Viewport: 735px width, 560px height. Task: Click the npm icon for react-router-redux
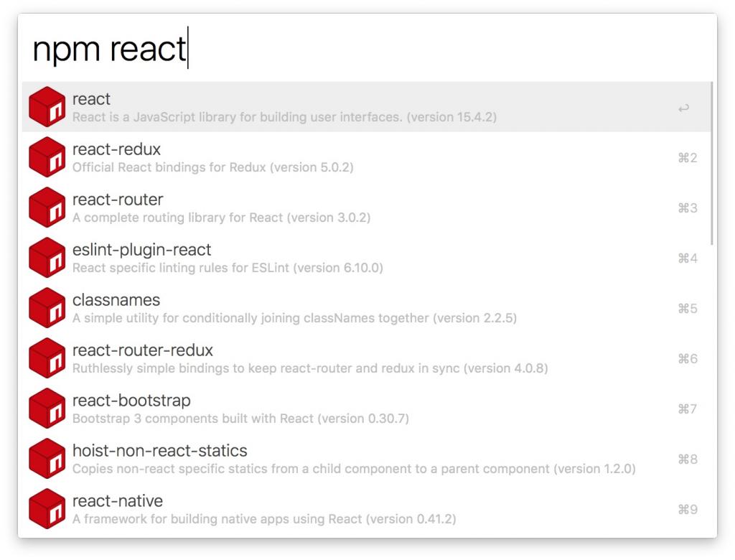tap(47, 358)
